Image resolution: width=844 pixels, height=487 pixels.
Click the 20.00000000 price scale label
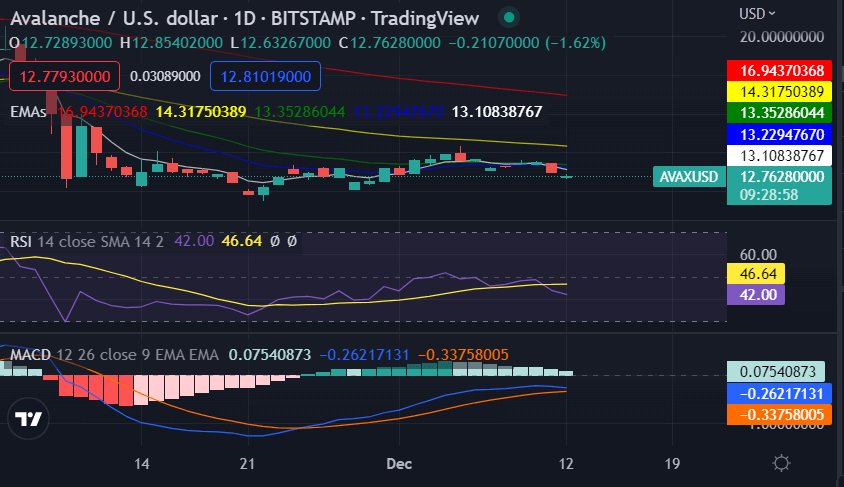tap(782, 37)
